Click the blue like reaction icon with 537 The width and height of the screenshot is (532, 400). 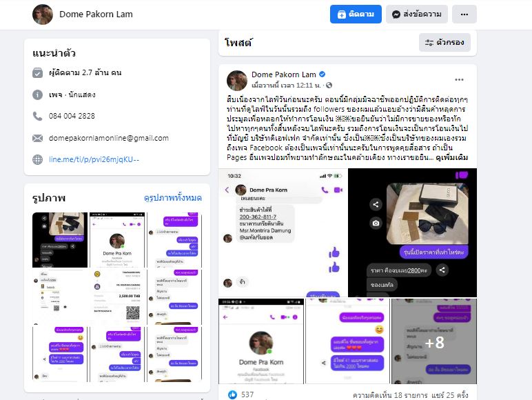point(232,394)
